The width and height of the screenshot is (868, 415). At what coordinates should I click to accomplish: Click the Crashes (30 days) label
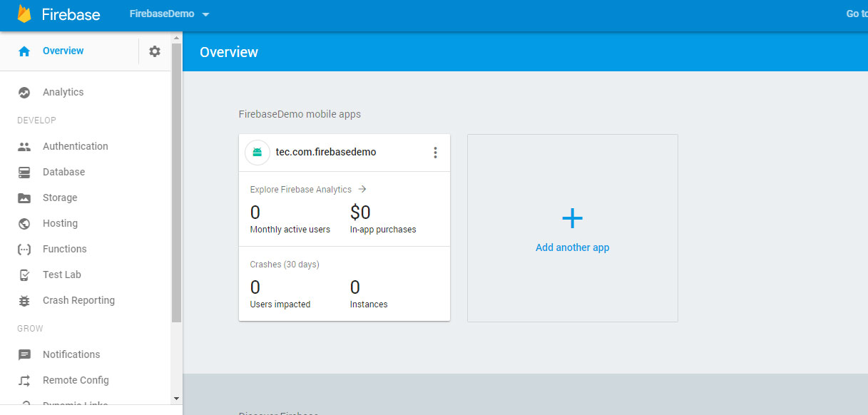coord(285,265)
